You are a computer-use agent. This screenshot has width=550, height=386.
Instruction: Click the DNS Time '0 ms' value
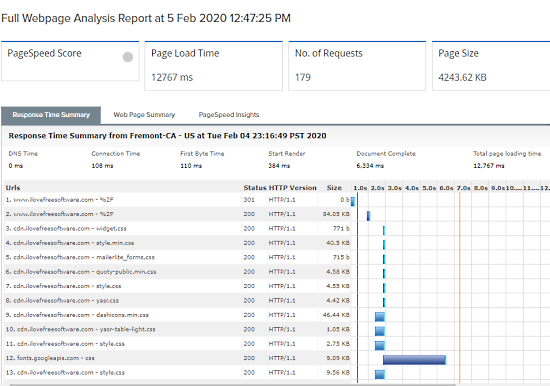click(15, 166)
